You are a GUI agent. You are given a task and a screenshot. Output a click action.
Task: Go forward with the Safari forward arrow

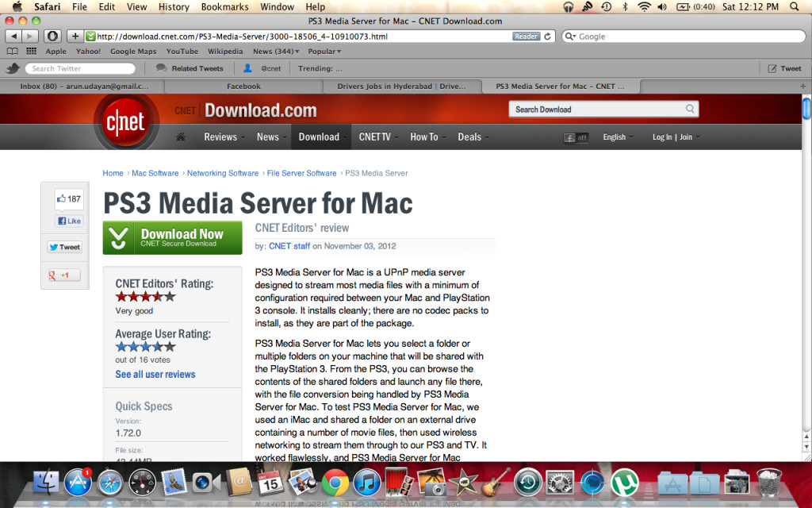coord(30,37)
